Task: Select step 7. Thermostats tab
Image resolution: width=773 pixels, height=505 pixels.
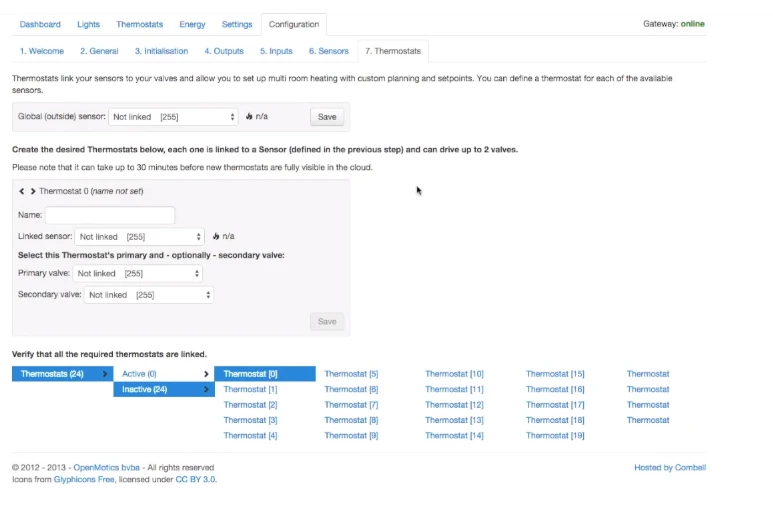Action: tap(393, 51)
